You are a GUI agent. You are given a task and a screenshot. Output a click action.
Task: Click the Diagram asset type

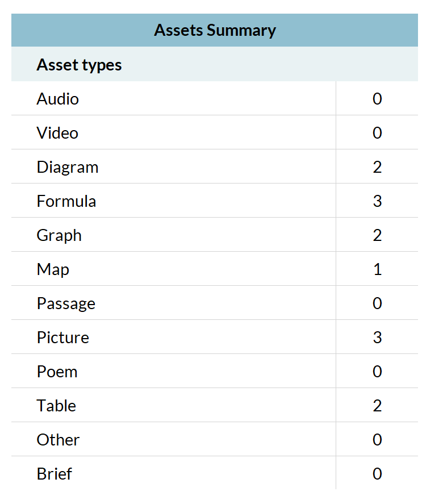coord(68,167)
